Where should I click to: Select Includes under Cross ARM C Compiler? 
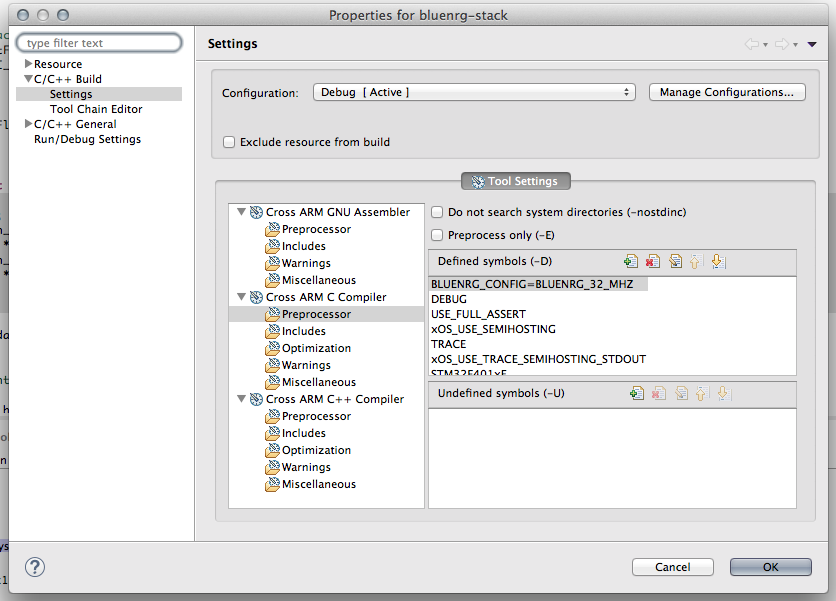point(303,331)
